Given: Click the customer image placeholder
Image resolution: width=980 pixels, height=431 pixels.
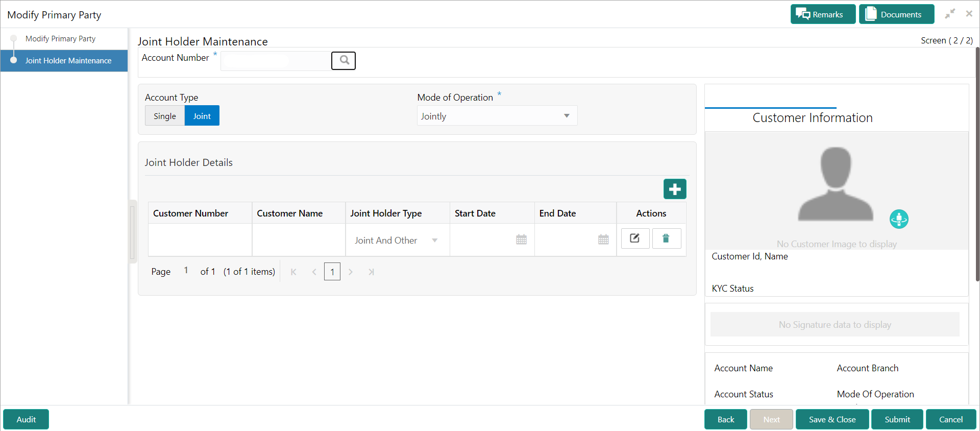Looking at the screenshot, I should pyautogui.click(x=836, y=184).
